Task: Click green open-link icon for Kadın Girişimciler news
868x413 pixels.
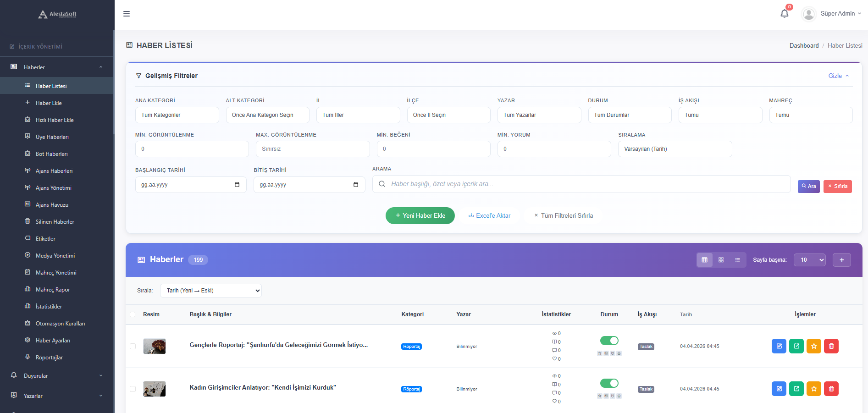Action: pos(796,389)
